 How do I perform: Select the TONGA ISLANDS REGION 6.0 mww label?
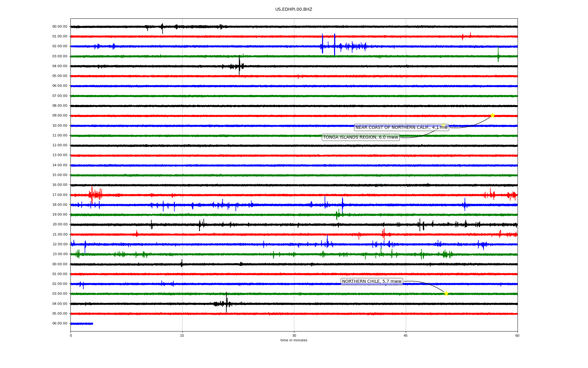(361, 137)
